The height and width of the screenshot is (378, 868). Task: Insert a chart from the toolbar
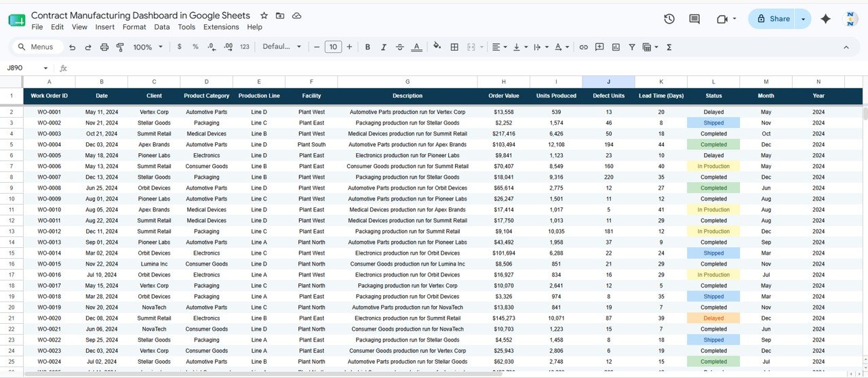tap(616, 47)
